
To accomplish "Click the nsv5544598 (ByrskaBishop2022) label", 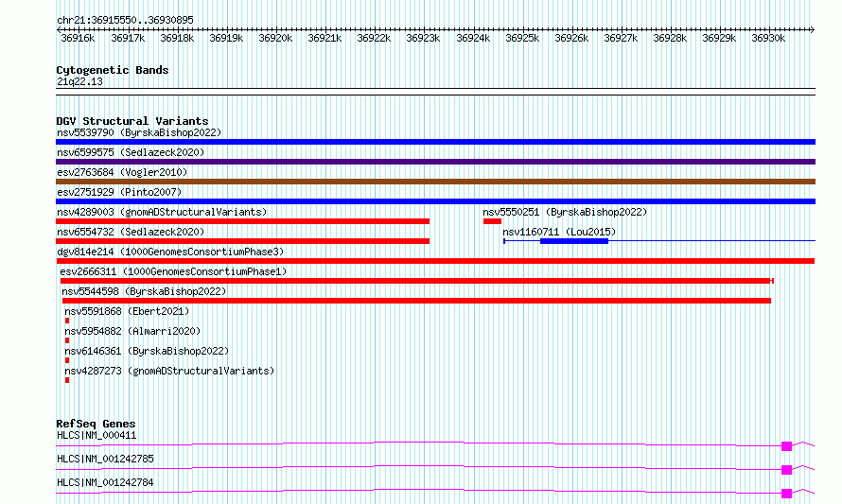I will click(x=144, y=291).
